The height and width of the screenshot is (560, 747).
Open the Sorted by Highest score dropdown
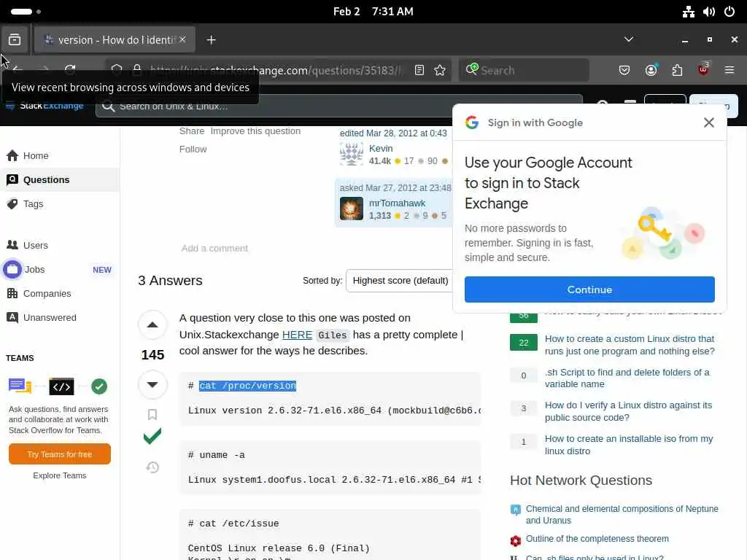click(x=400, y=281)
